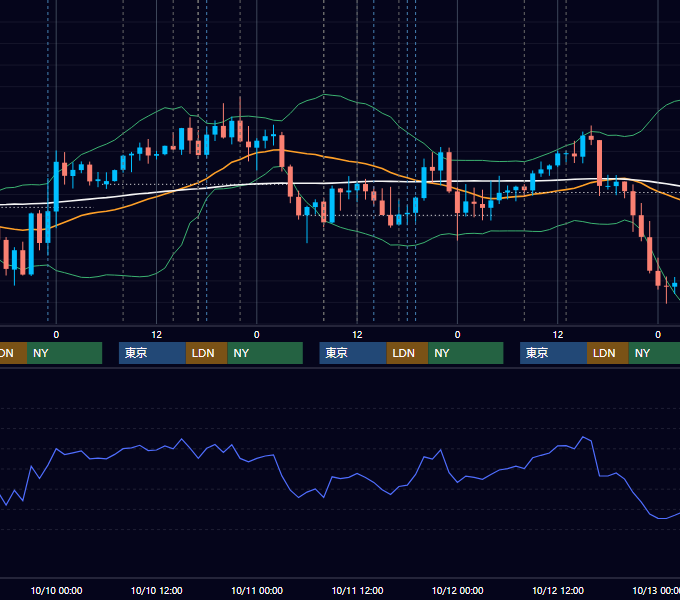680x600 pixels.
Task: Click the NY session bar at 10/10 00:00
Action: pyautogui.click(x=64, y=353)
